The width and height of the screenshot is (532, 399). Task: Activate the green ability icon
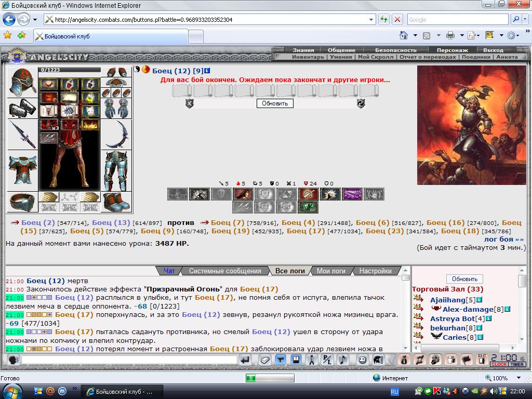[308, 207]
